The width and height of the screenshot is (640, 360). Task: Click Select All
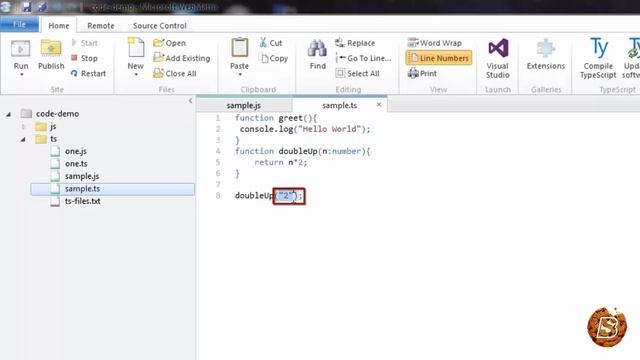point(358,73)
